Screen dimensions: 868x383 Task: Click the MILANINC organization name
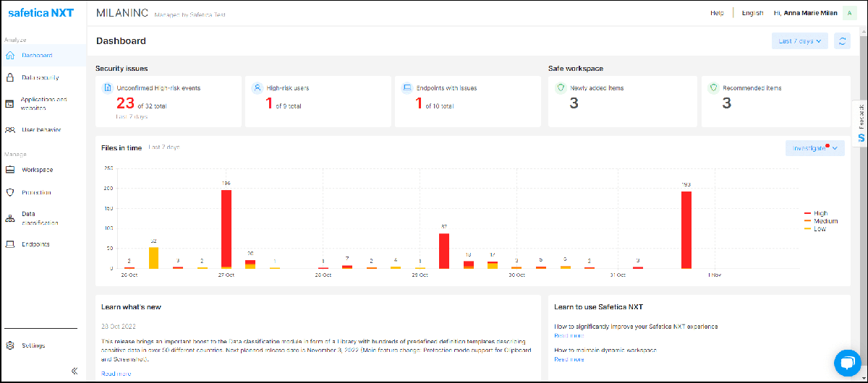point(122,13)
